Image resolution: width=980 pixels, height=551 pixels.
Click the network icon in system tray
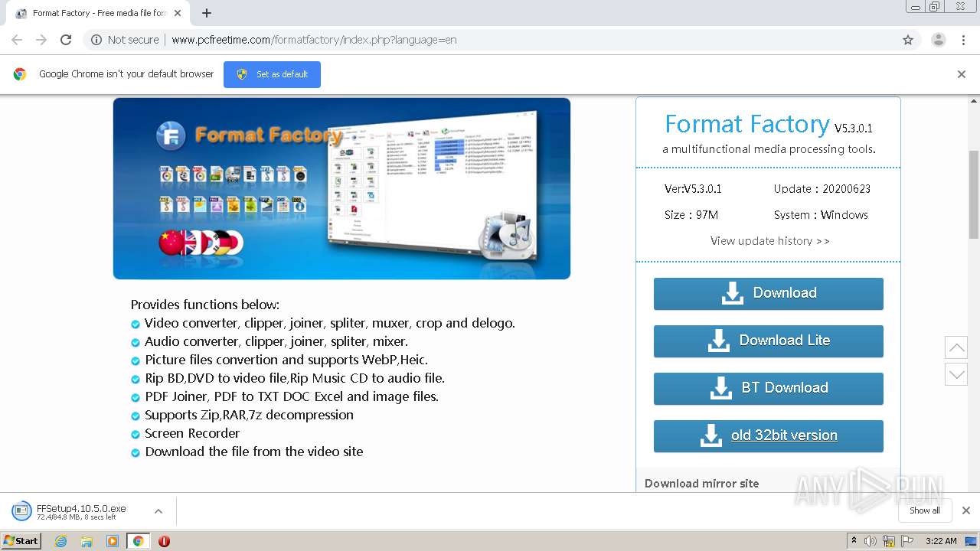(888, 541)
